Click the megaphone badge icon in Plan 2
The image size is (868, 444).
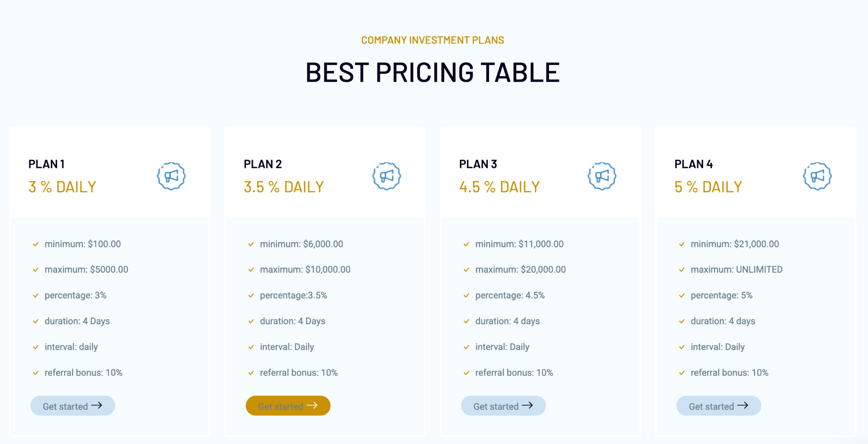pyautogui.click(x=387, y=176)
